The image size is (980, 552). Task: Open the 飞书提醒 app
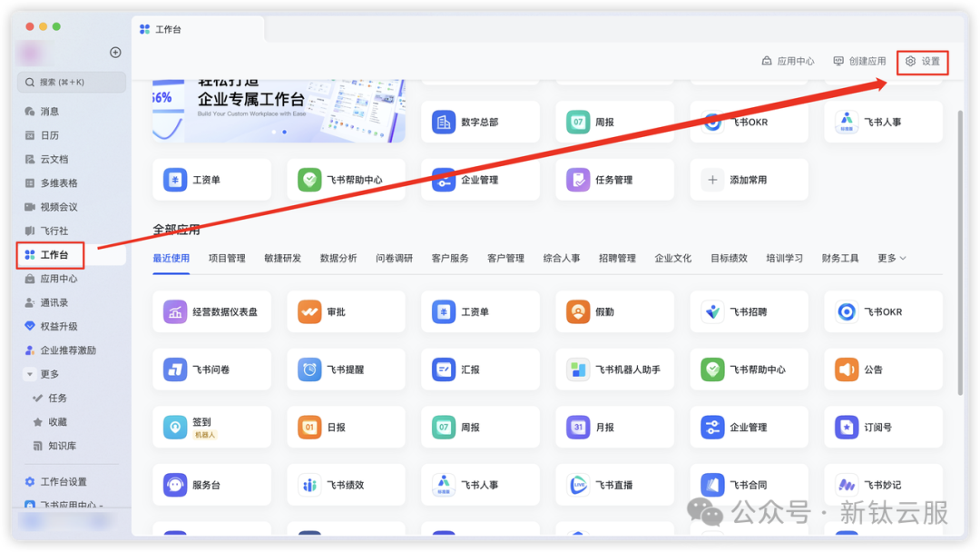(x=347, y=370)
